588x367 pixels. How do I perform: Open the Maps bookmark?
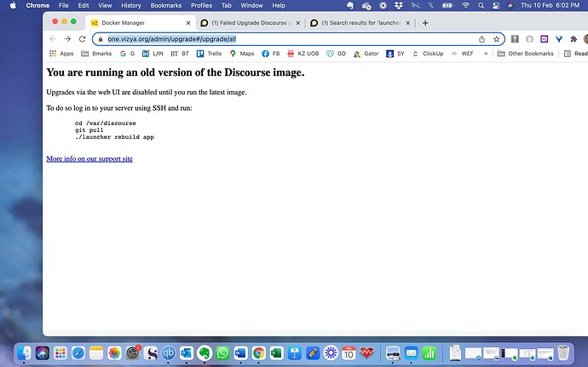pyautogui.click(x=242, y=54)
